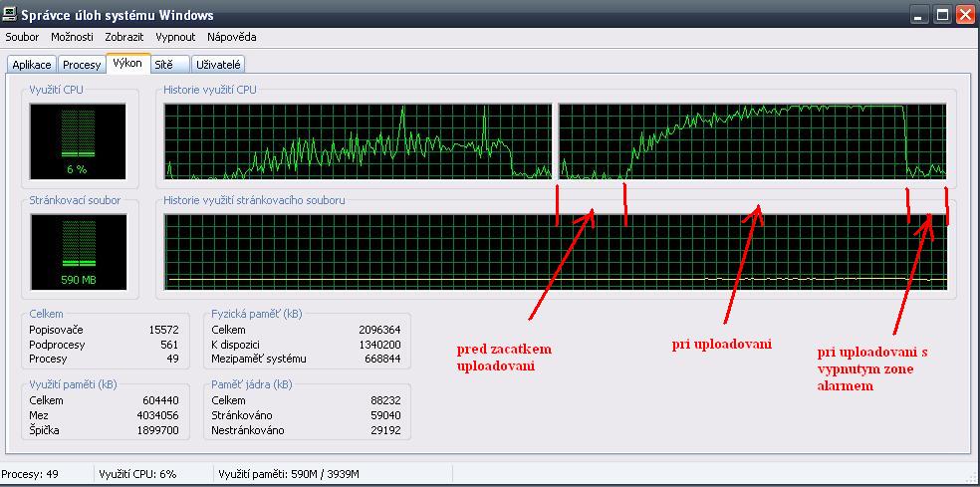This screenshot has height=487, width=980.
Task: Click the Mezipaměť systému label
Action: pos(259,359)
